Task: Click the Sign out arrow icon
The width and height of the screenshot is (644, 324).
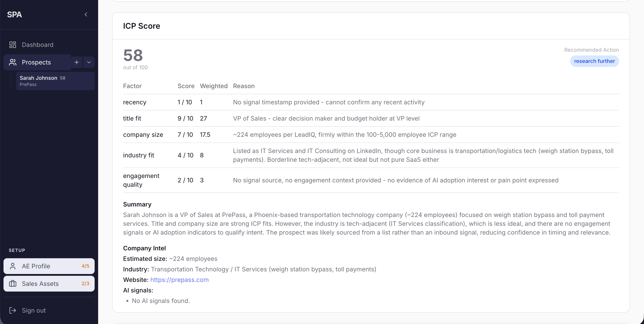Action: 12,310
